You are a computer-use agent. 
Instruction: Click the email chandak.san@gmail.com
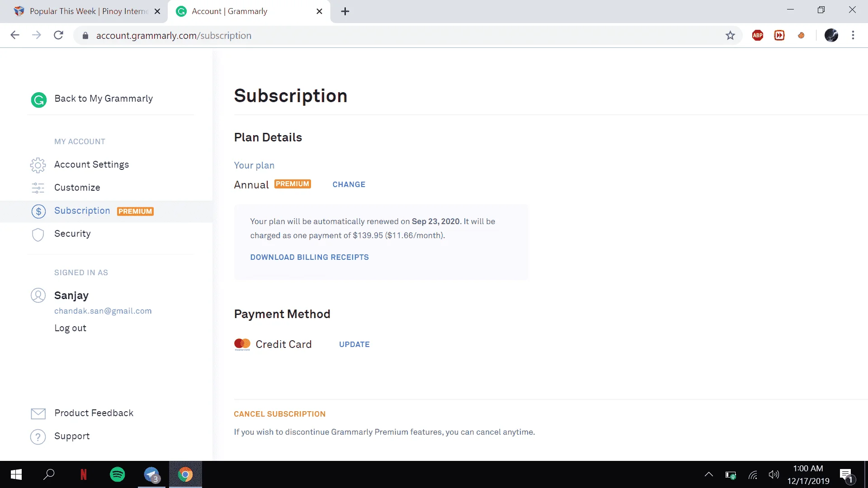click(103, 311)
